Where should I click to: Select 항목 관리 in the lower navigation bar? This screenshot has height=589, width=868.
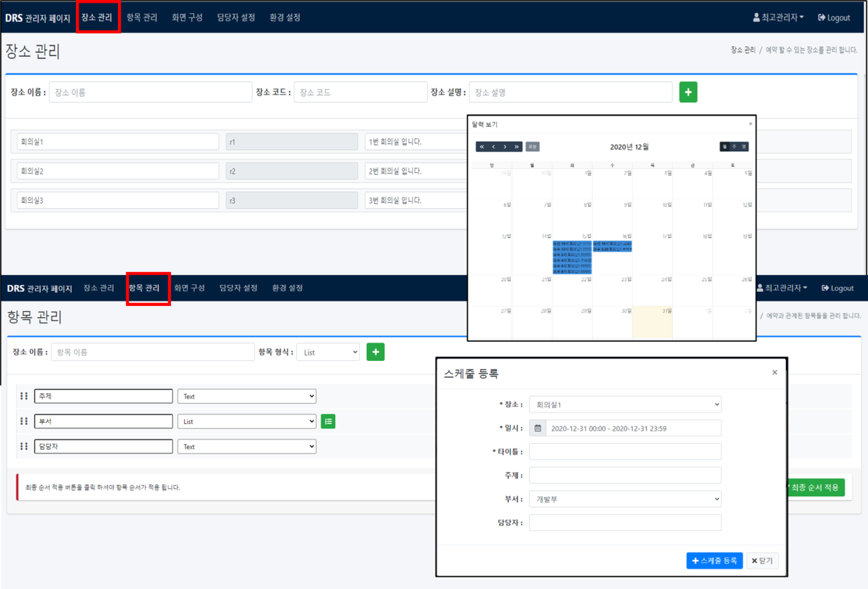(x=144, y=288)
